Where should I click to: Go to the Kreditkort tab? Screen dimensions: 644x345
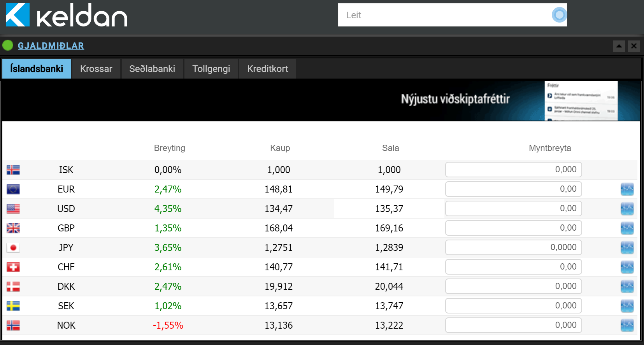coord(268,69)
